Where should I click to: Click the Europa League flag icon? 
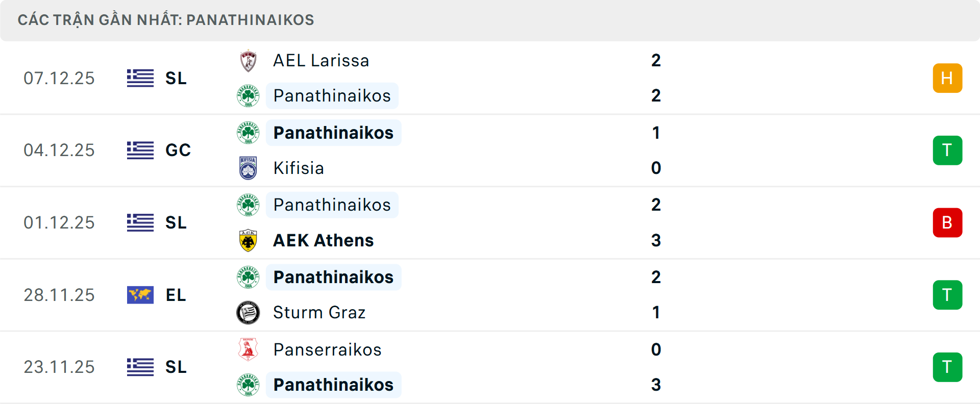[x=140, y=295]
